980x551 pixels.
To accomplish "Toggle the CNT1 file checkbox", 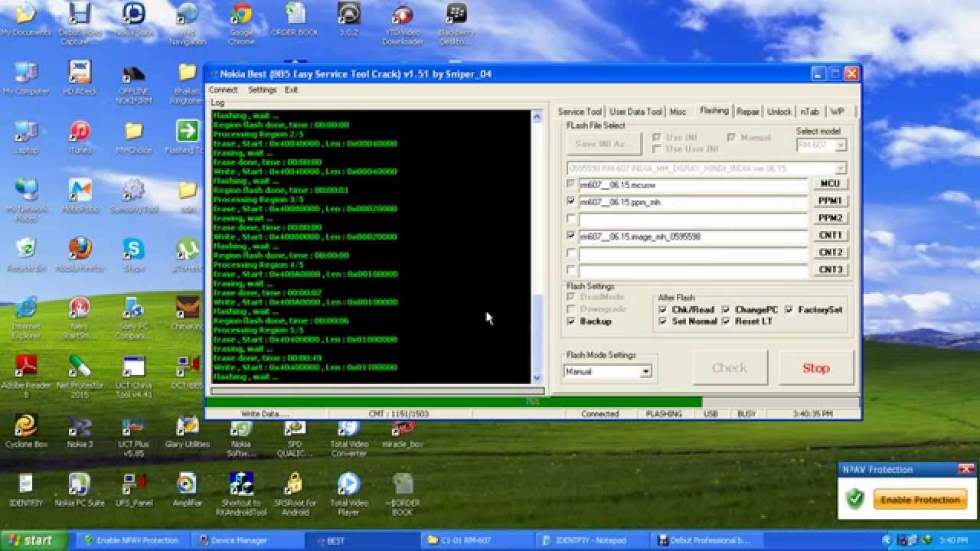I will click(x=571, y=236).
